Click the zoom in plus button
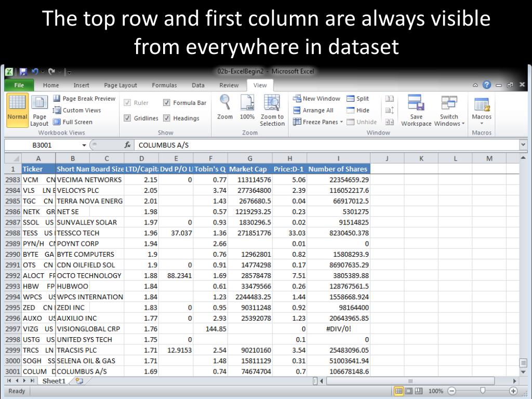Screen dimensions: 532x399 513,391
